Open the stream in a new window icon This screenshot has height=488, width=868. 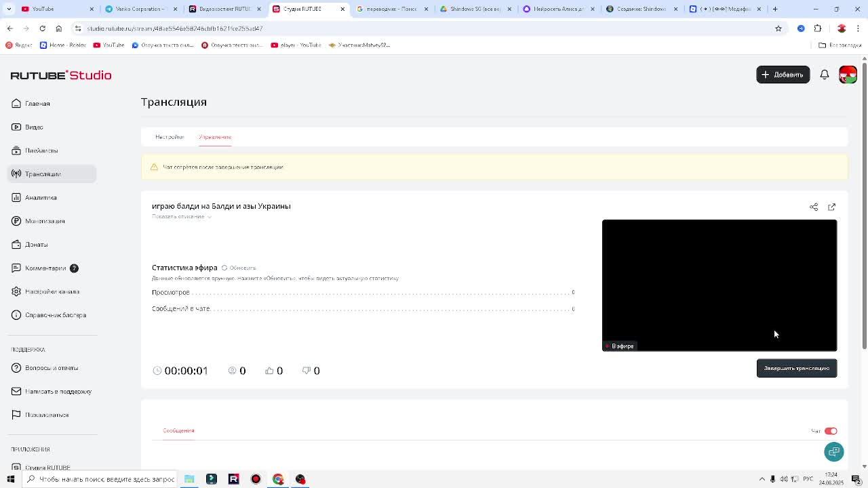coord(831,207)
